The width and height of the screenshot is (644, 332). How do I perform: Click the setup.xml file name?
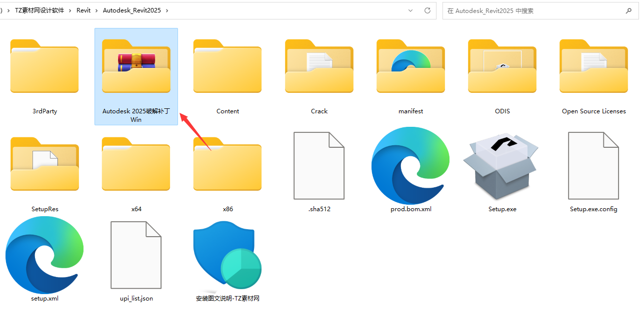(x=44, y=299)
